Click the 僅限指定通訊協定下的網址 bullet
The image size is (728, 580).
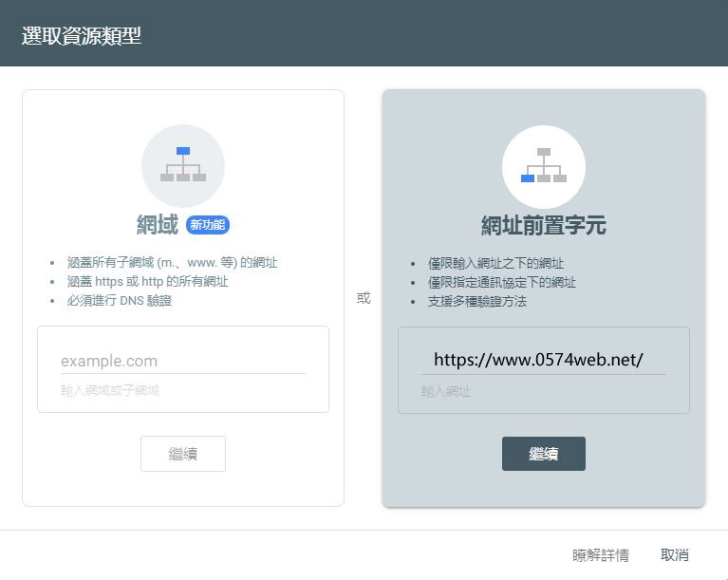click(501, 282)
